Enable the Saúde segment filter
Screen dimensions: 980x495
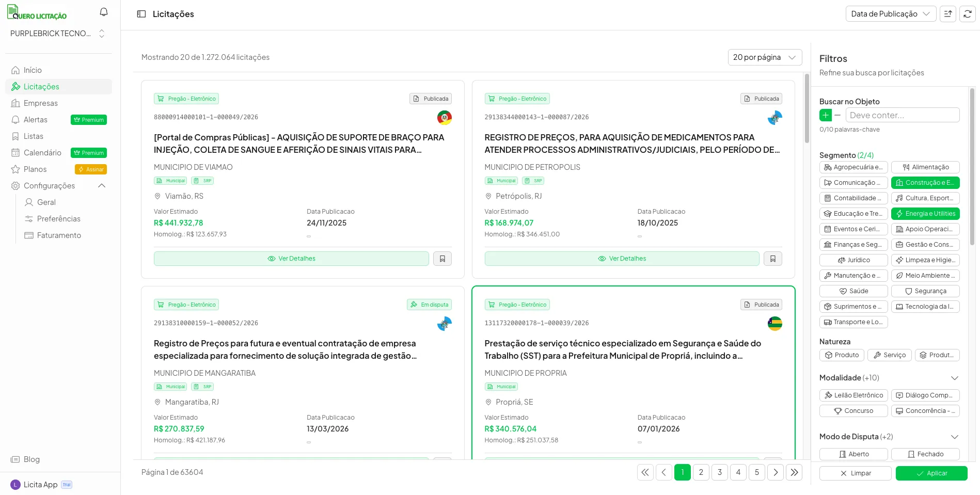click(x=853, y=291)
